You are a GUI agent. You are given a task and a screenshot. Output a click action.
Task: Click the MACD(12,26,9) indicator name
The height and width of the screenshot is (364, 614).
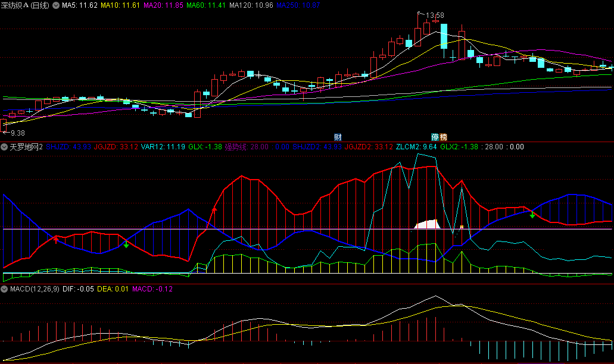(x=35, y=289)
